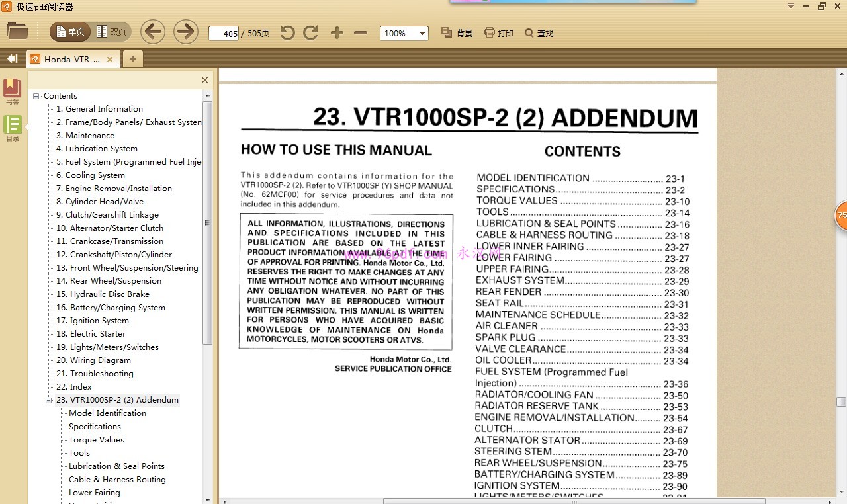This screenshot has height=504, width=847.
Task: Open 5. Fuel System chapter
Action: (x=129, y=162)
